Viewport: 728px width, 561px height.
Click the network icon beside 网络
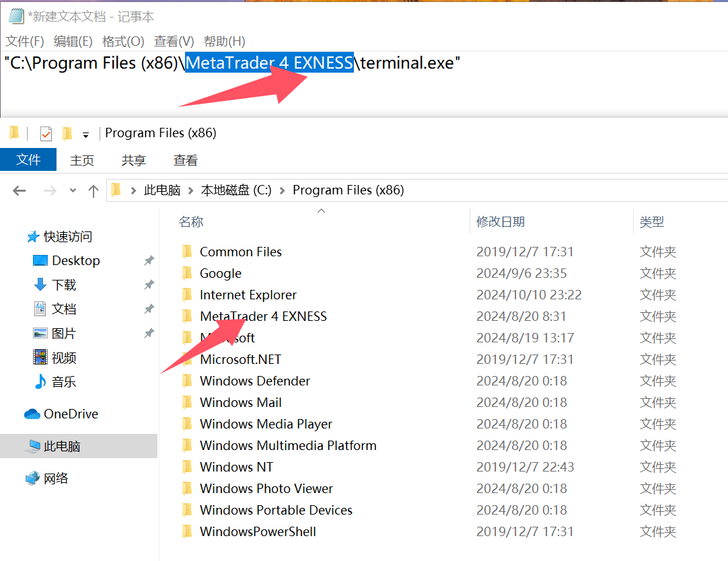pos(32,478)
